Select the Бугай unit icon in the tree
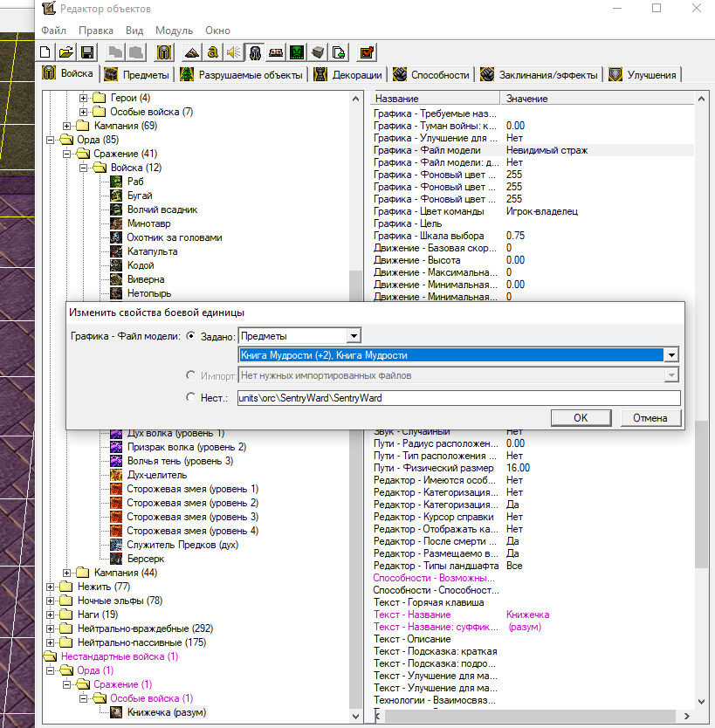The width and height of the screenshot is (715, 728). [x=116, y=196]
